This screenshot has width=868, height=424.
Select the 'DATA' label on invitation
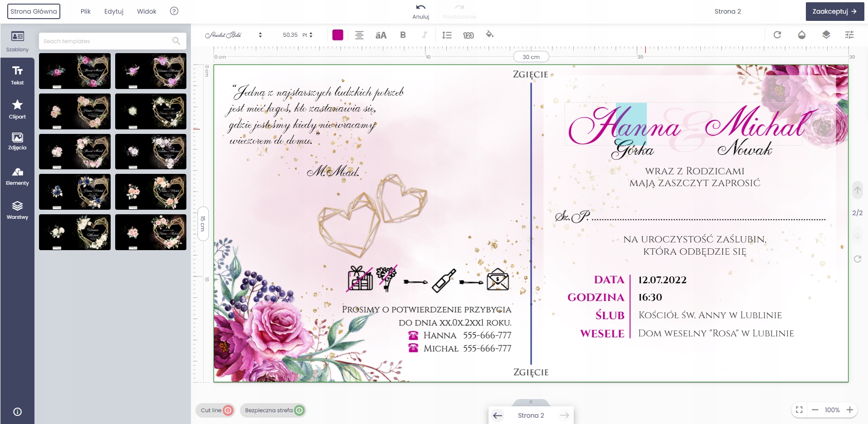click(x=609, y=280)
